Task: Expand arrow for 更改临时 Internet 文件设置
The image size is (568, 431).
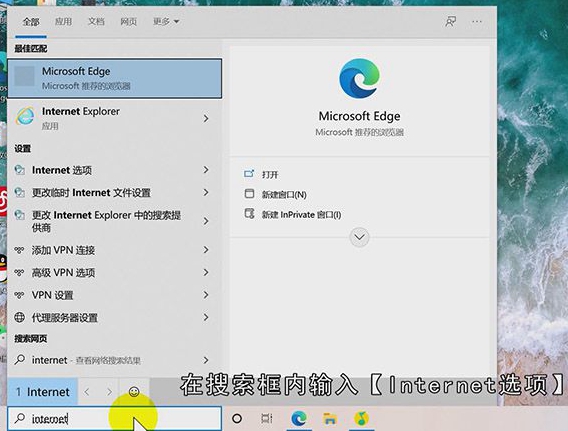Action: point(206,192)
